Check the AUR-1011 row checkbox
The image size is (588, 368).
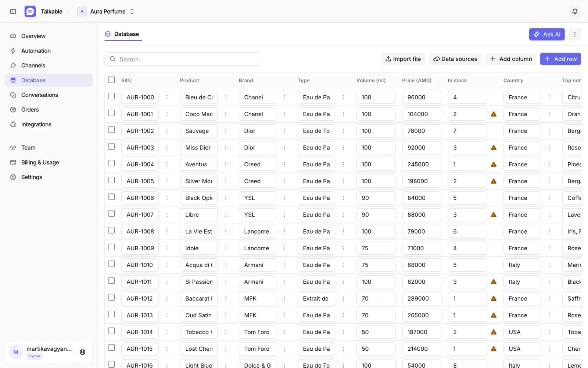pyautogui.click(x=111, y=280)
